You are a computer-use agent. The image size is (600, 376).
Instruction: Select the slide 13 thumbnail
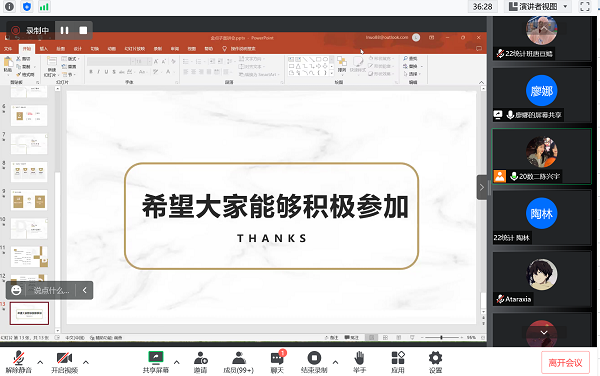(x=29, y=313)
